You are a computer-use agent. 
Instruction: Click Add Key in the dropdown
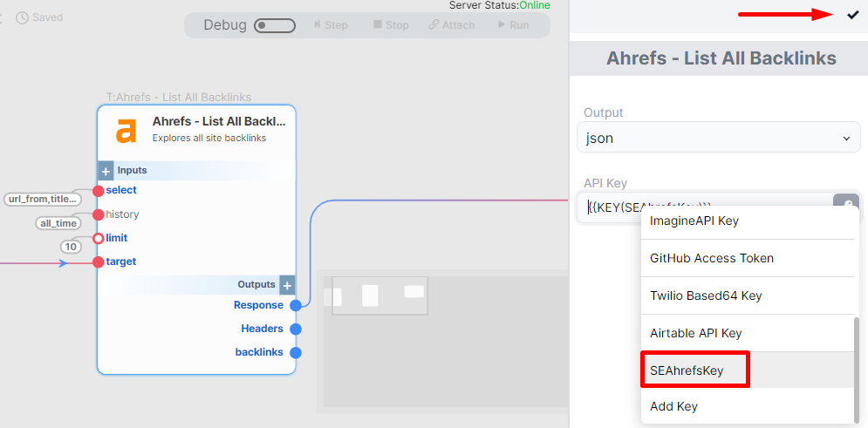pos(748,406)
